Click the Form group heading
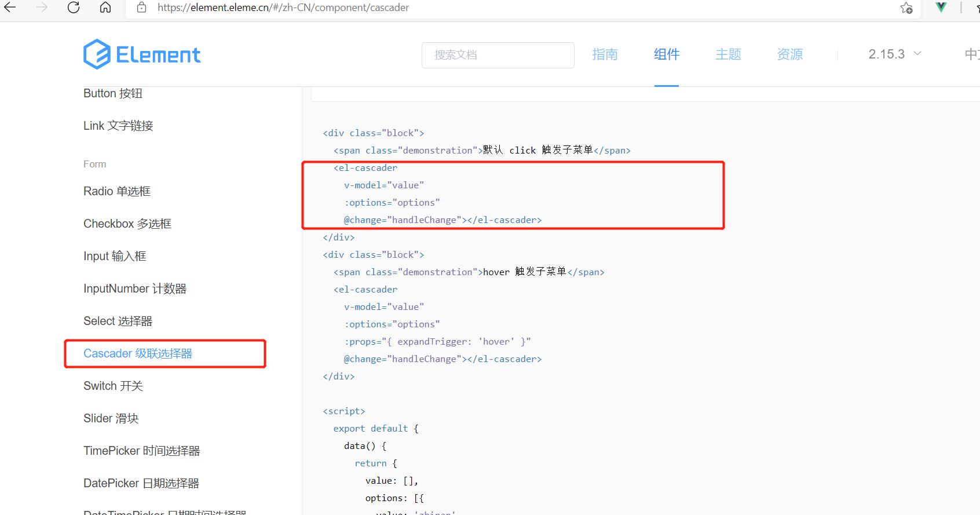Image resolution: width=980 pixels, height=515 pixels. tap(94, 164)
